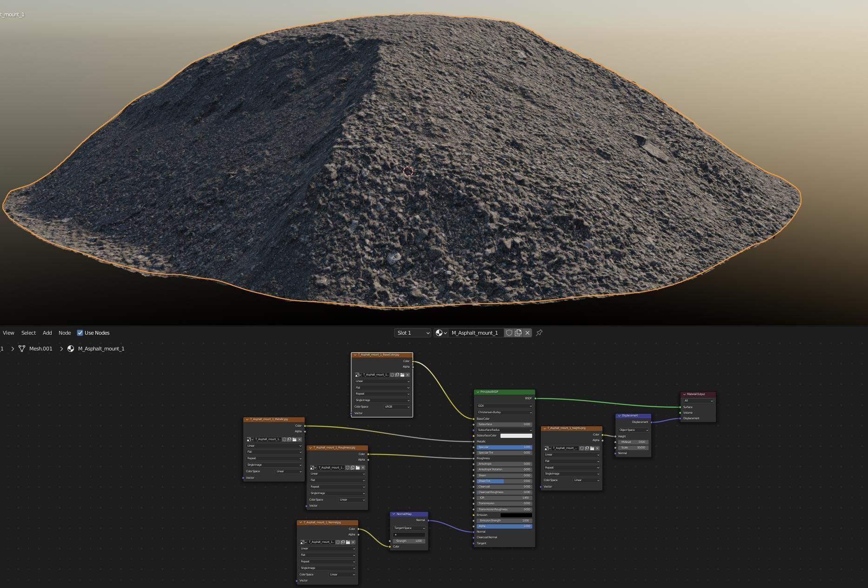
Task: Unlink the M_Asphalt_mount_1 material
Action: click(527, 333)
